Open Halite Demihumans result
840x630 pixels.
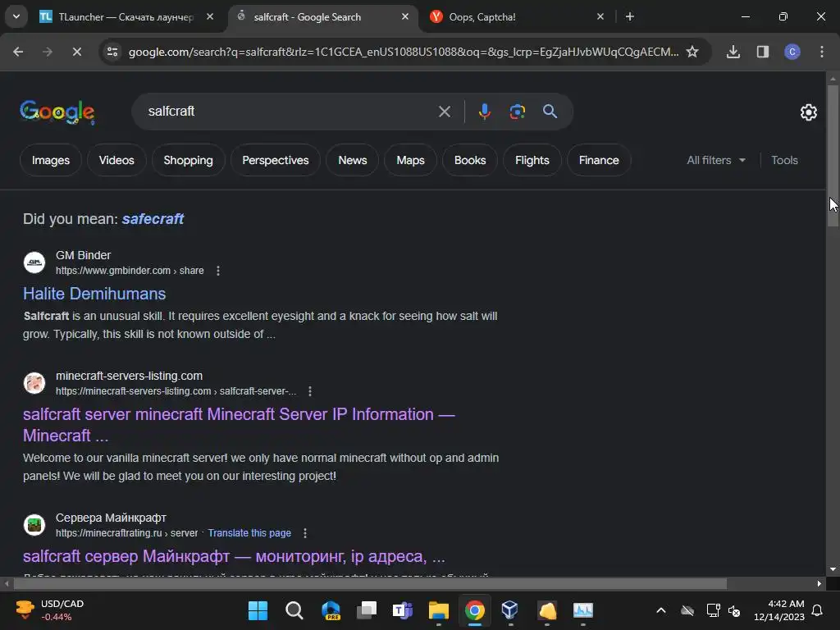tap(94, 294)
